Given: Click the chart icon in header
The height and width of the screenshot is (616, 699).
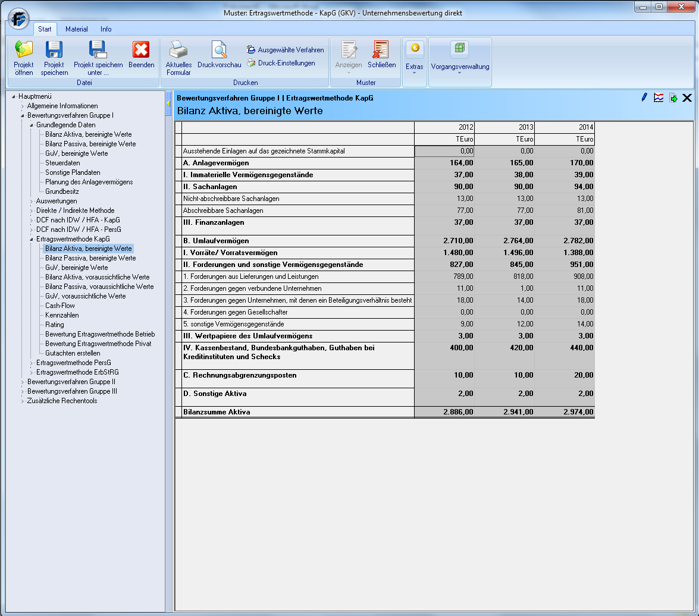Looking at the screenshot, I should click(x=659, y=98).
